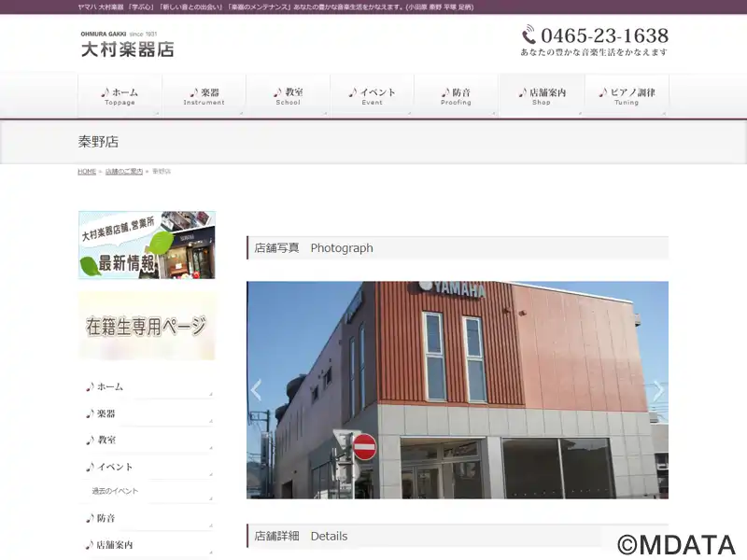Open the 楽器 Instrument navigation tab
Image resolution: width=747 pixels, height=560 pixels.
(x=204, y=96)
